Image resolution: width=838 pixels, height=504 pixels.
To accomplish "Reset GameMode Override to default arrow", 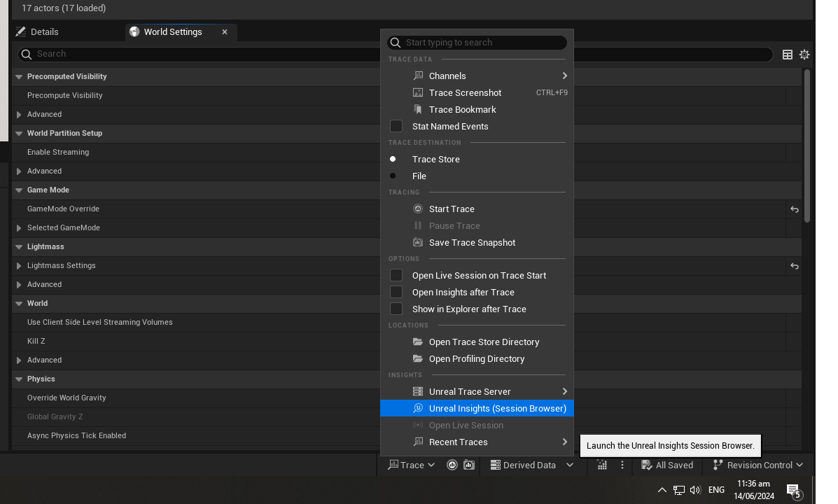I will [x=795, y=209].
